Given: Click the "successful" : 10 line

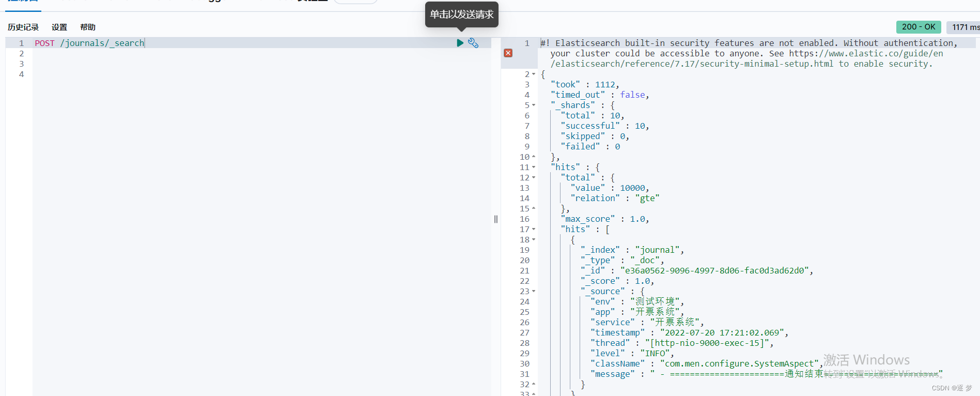Looking at the screenshot, I should (605, 126).
